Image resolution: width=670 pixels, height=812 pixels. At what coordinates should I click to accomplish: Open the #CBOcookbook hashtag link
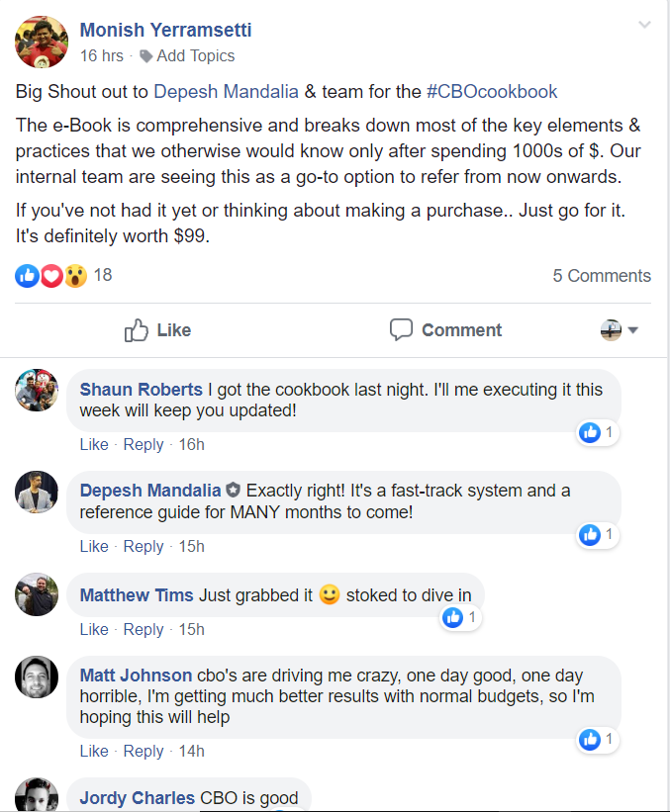tap(492, 92)
